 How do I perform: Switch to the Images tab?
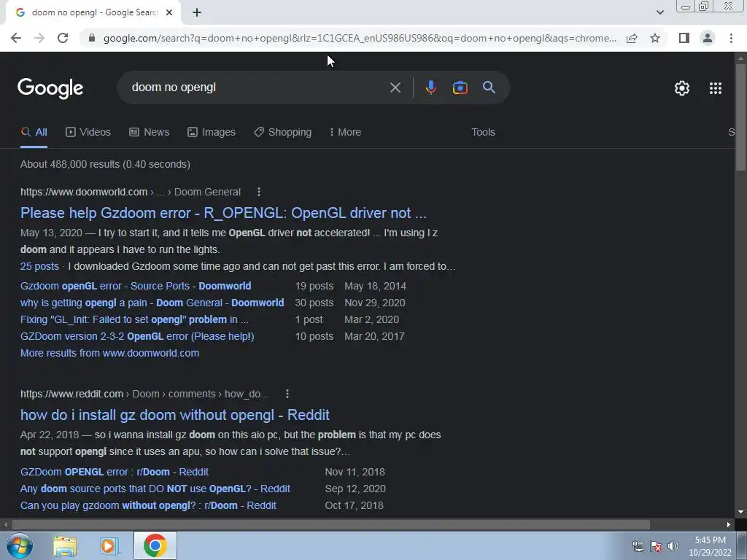212,133
